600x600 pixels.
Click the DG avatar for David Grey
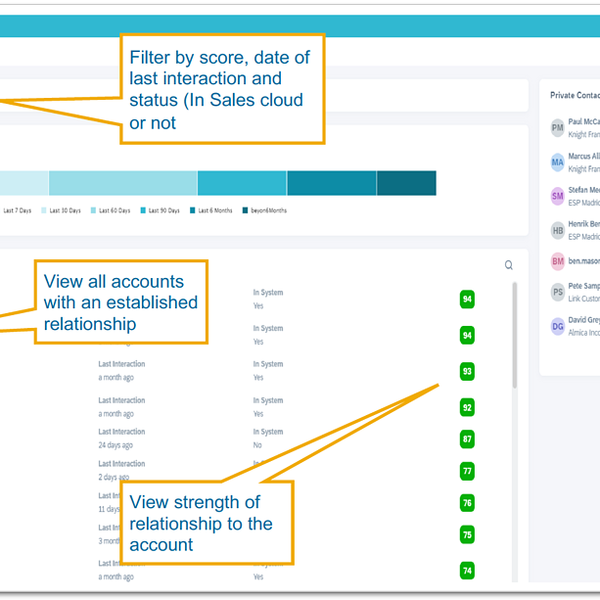coord(557,326)
